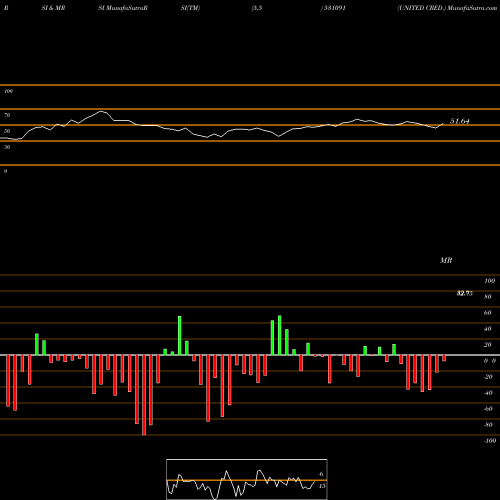Click the MR axis label -60

pyautogui.click(x=488, y=409)
